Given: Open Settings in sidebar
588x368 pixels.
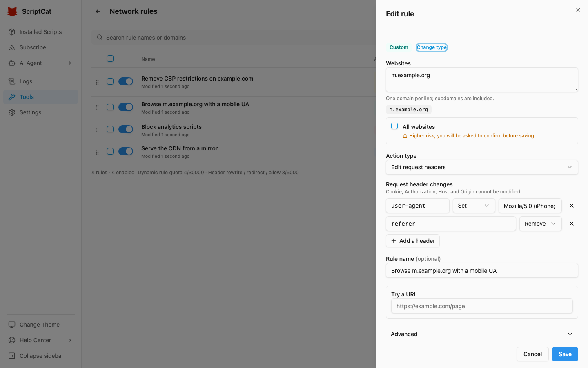Looking at the screenshot, I should (40, 112).
